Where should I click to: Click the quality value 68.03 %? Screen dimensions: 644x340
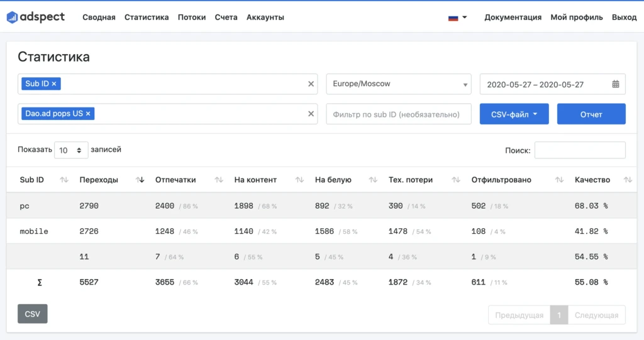[x=591, y=206]
